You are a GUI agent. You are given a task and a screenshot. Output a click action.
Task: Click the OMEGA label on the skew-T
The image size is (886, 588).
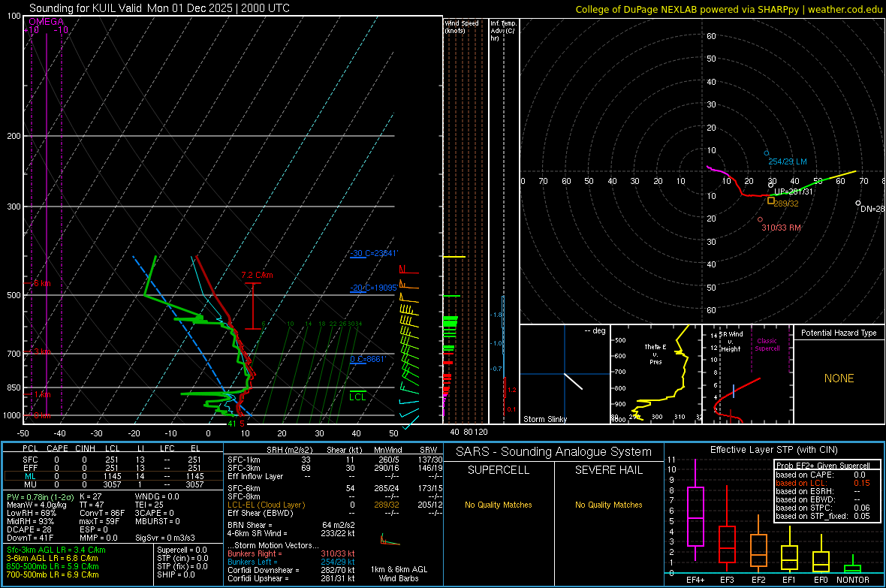(46, 22)
